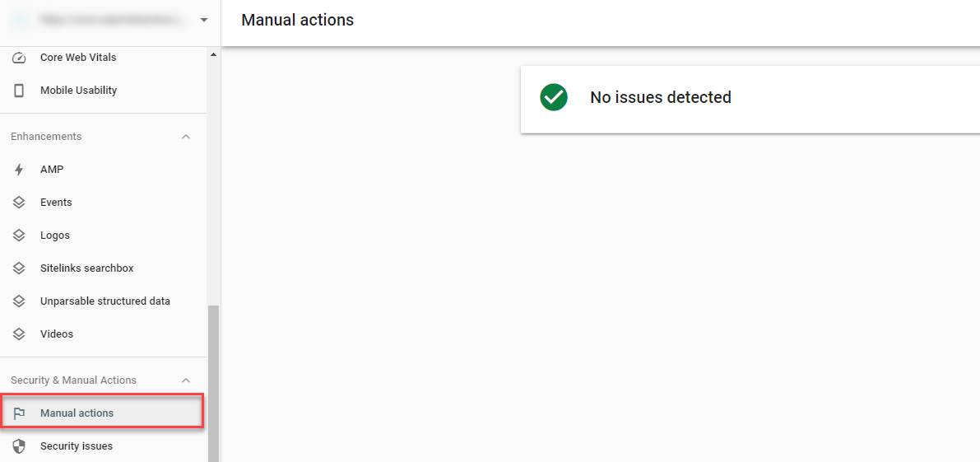Click the Mobile Usability phone icon
This screenshot has height=462, width=980.
[x=19, y=91]
